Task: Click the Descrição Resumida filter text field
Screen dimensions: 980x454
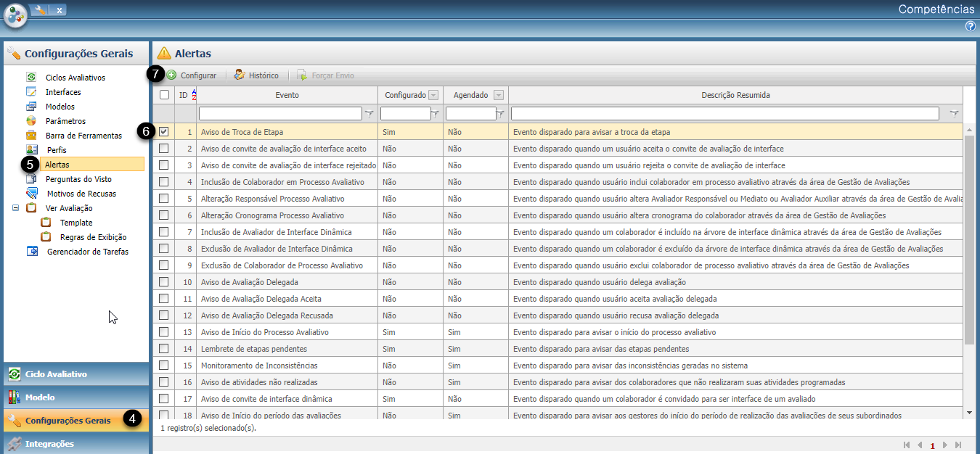Action: (725, 114)
